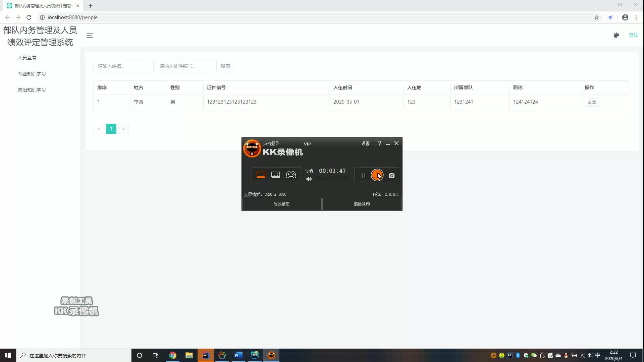Click the pause button in KK录像机
Viewport: 644px width, 362px height.
[x=363, y=175]
